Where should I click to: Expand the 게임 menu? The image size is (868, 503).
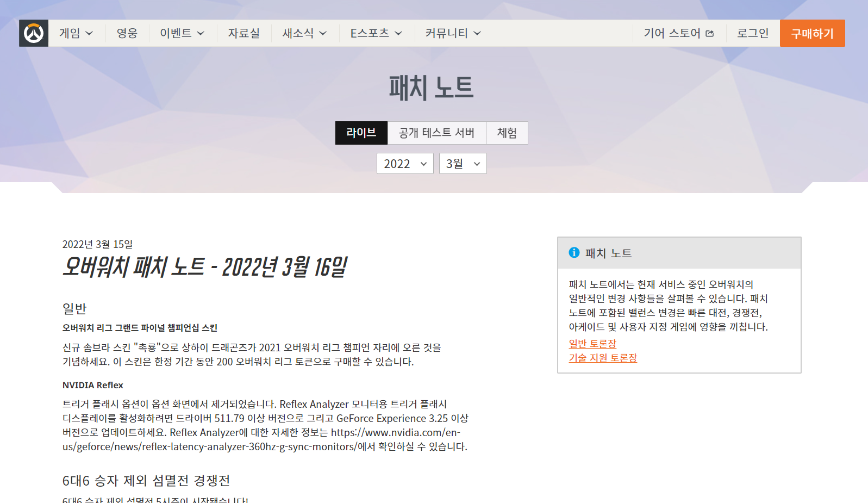point(76,33)
